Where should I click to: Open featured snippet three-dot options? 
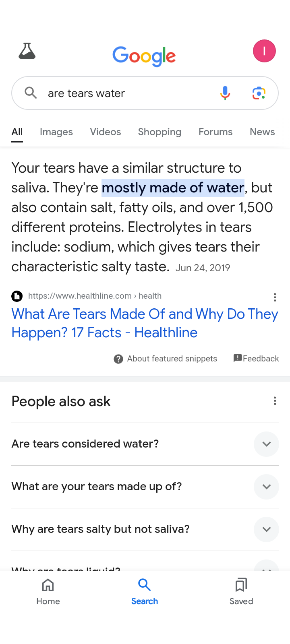click(x=275, y=297)
